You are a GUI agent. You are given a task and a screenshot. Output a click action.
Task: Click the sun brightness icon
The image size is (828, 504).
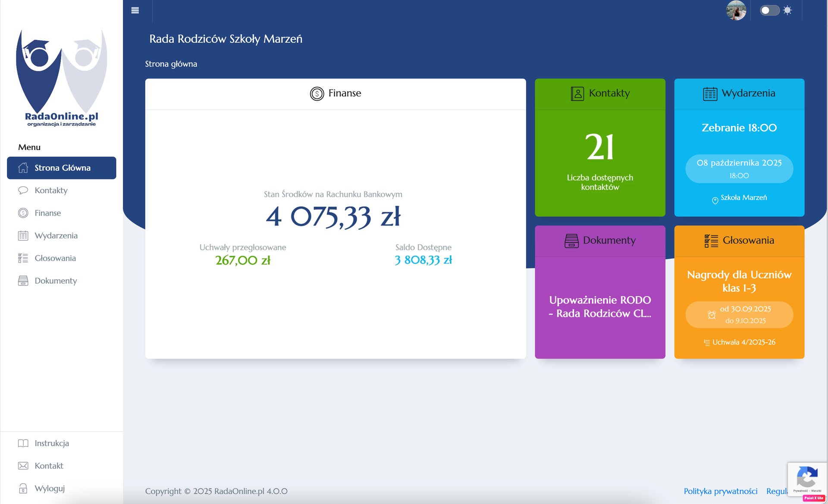(787, 10)
